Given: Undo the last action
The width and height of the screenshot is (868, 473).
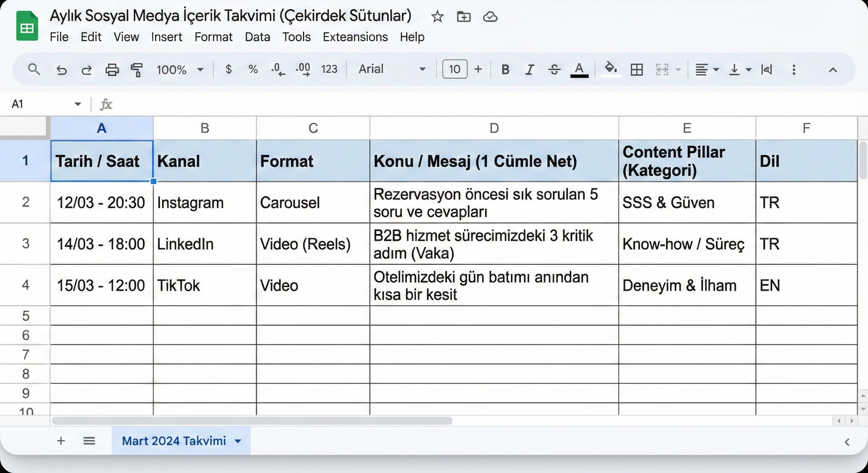Looking at the screenshot, I should pyautogui.click(x=61, y=69).
